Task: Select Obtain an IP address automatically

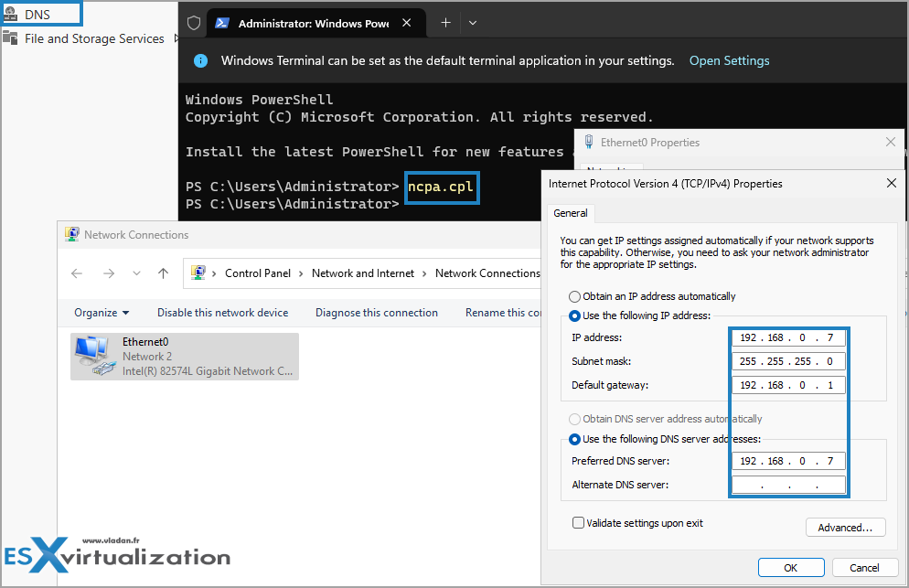Action: (x=652, y=296)
